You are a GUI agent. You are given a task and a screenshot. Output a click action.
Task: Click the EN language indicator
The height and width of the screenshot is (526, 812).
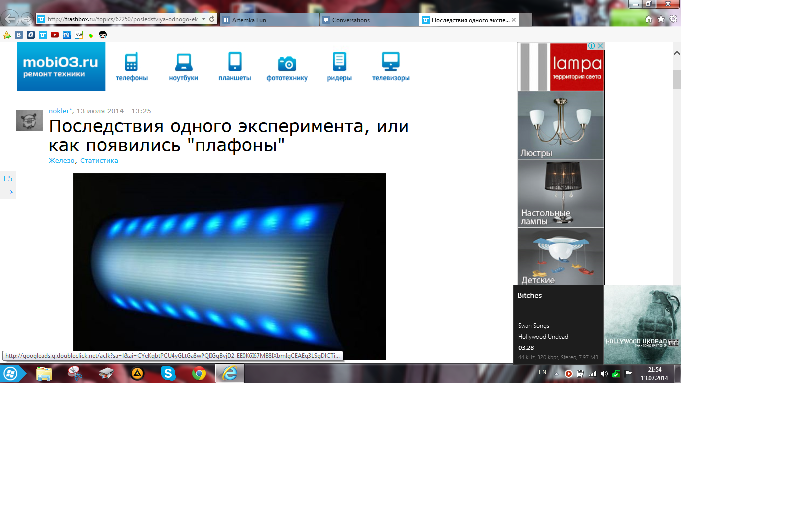542,372
